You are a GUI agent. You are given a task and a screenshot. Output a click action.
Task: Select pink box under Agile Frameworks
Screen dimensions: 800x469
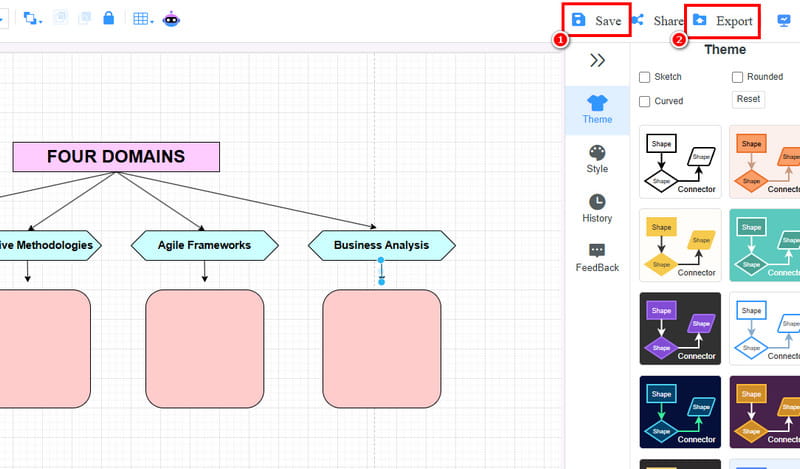tap(205, 349)
